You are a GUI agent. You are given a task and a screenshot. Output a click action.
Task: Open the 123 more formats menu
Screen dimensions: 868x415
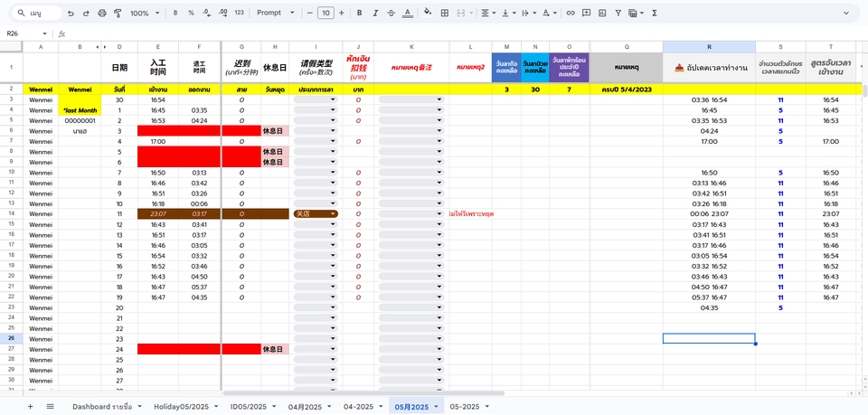239,13
